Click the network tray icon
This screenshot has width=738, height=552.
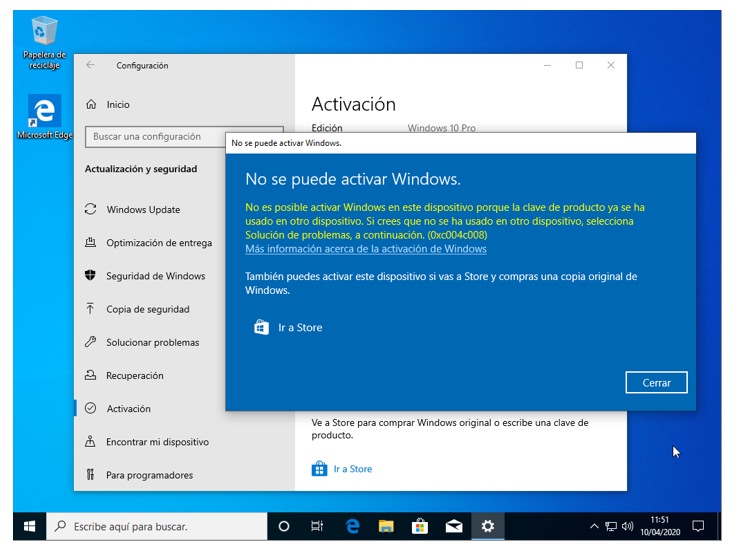[x=611, y=526]
